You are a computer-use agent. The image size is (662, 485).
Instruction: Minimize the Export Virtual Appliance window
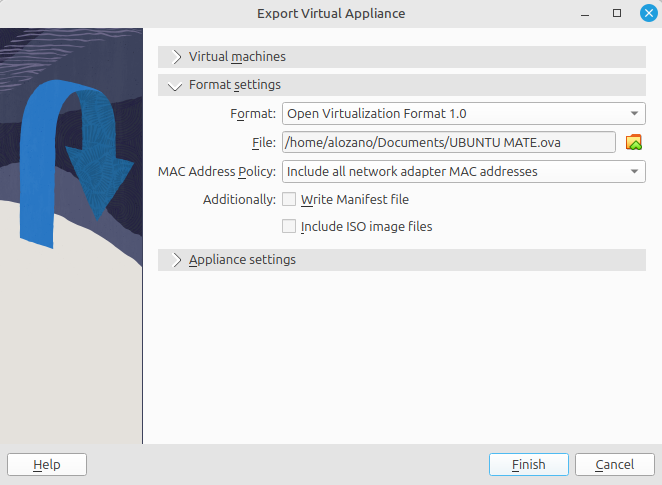click(589, 14)
